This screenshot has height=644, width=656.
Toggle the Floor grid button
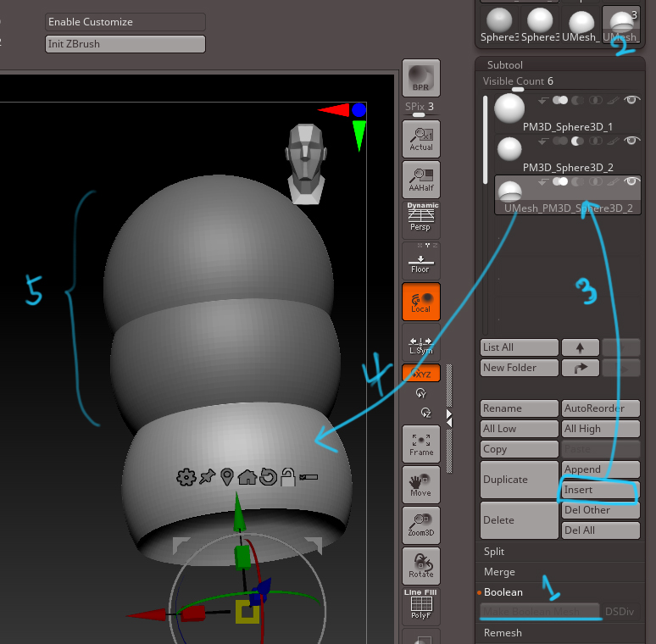(421, 261)
